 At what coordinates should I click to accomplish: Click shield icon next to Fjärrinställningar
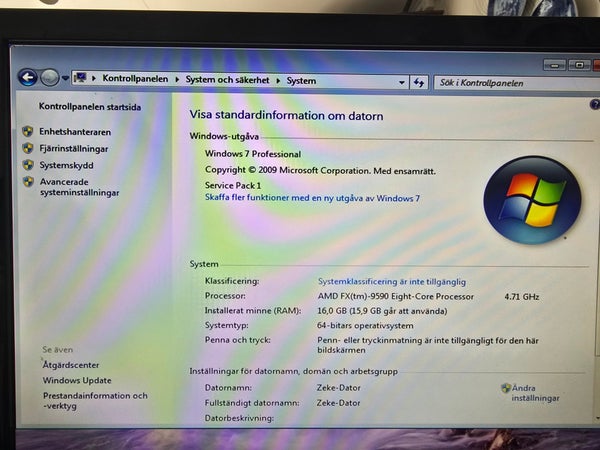28,148
